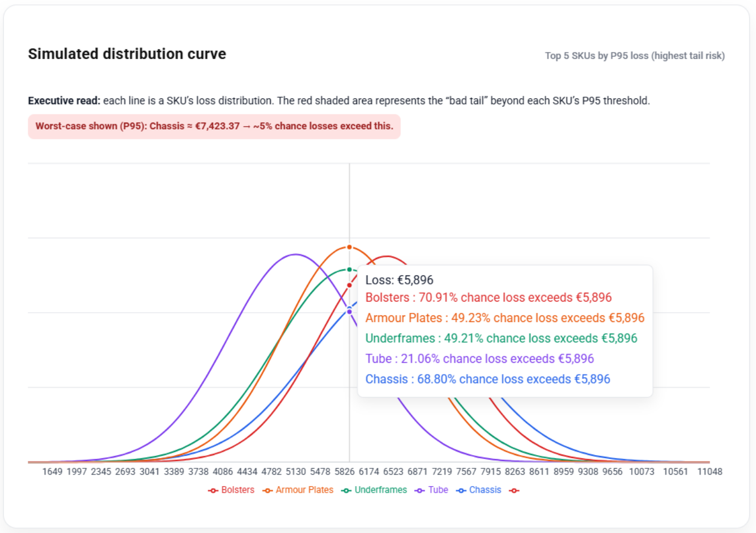Click the Bolsters red legend marker icon
This screenshot has height=533, width=756.
[213, 490]
